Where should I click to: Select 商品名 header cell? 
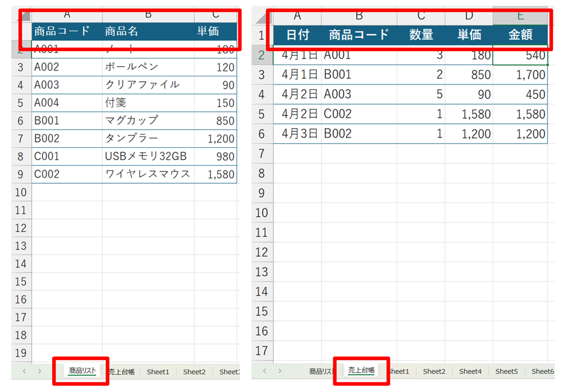(x=148, y=31)
